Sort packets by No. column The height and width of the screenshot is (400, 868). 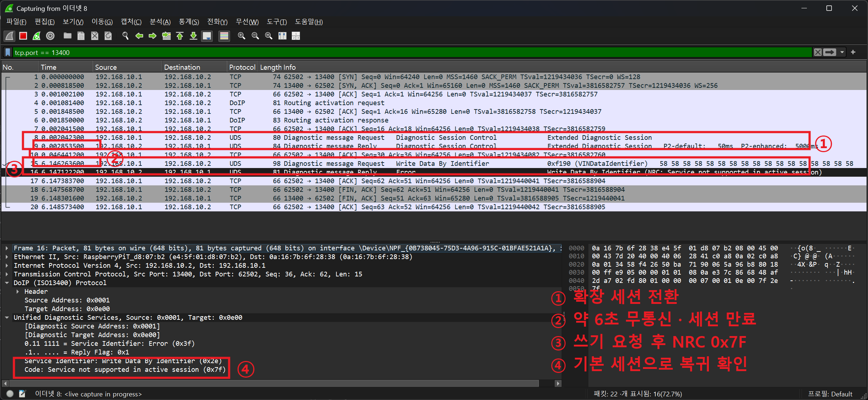coord(20,67)
